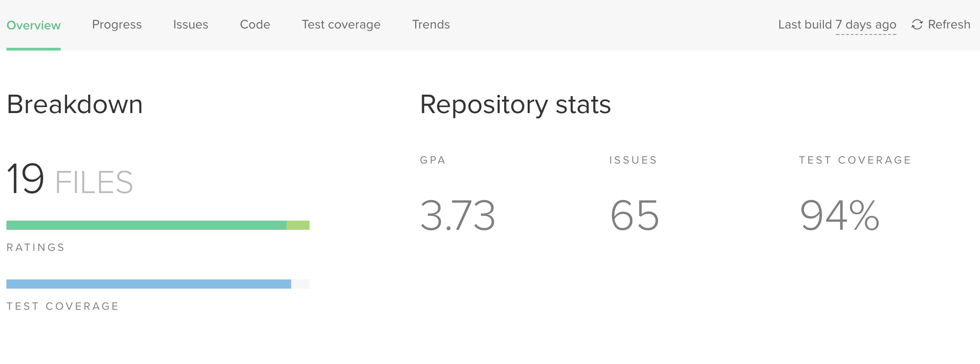Click the Refresh button label

(949, 25)
